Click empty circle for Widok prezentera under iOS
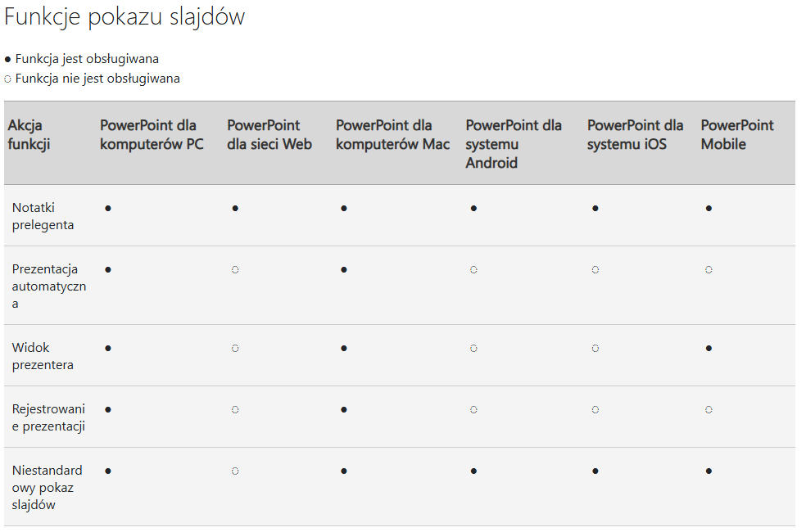The width and height of the screenshot is (806, 532). 595,348
